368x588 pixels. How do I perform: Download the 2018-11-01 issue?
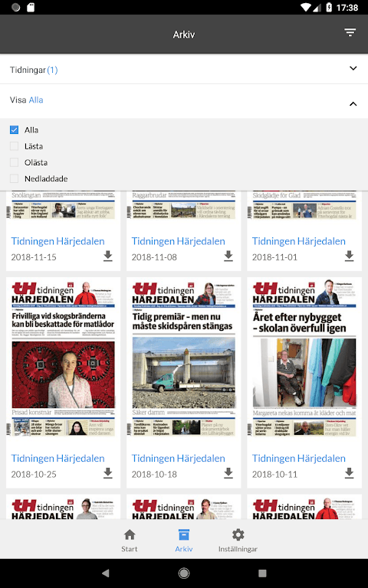tap(349, 256)
